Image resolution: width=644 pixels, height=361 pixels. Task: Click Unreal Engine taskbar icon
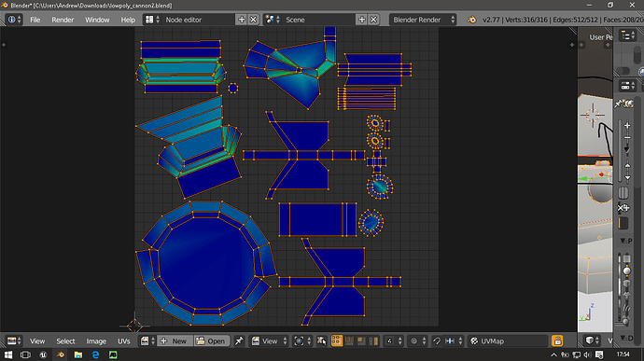click(43, 354)
